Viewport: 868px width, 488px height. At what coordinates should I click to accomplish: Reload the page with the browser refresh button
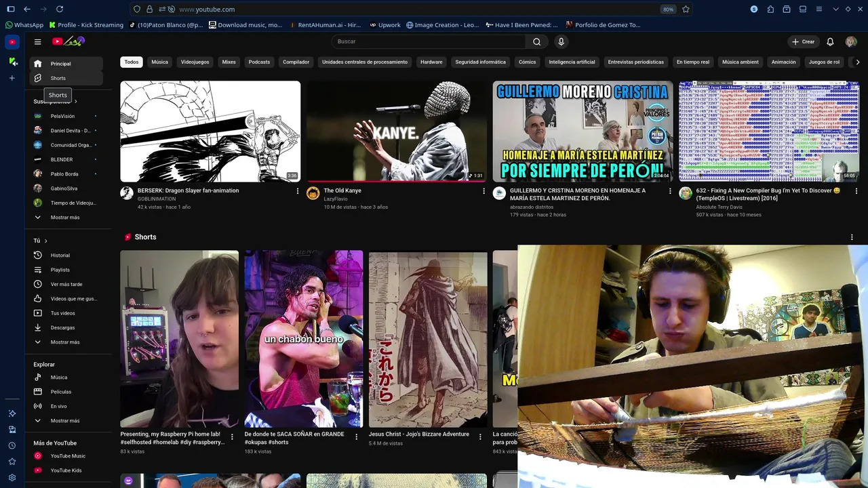coord(60,9)
